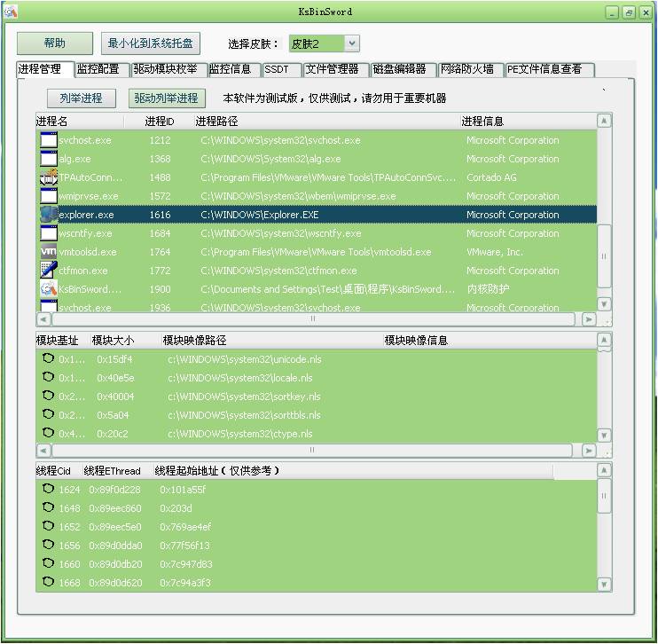Click the 内核防护 process info cell
Viewport: 658px width, 644px height.
coord(488,289)
